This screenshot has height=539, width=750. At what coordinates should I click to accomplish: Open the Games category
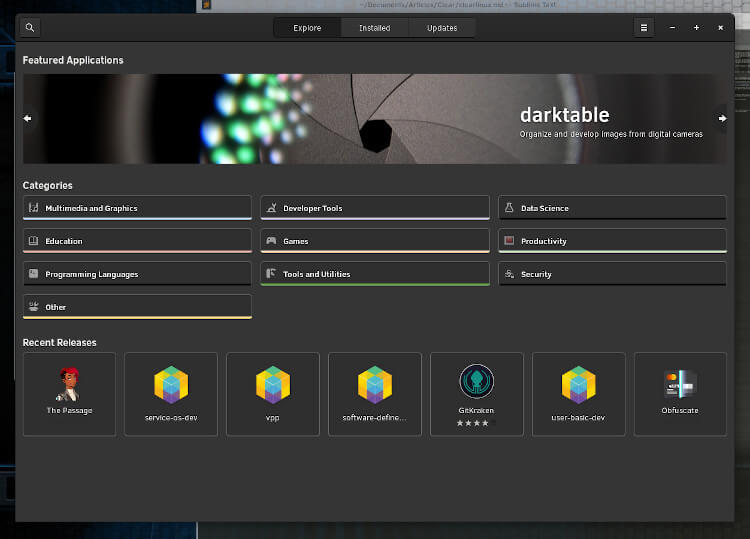coord(375,241)
